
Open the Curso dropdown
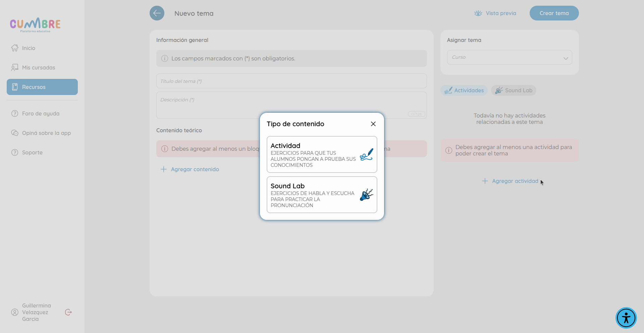pyautogui.click(x=509, y=57)
